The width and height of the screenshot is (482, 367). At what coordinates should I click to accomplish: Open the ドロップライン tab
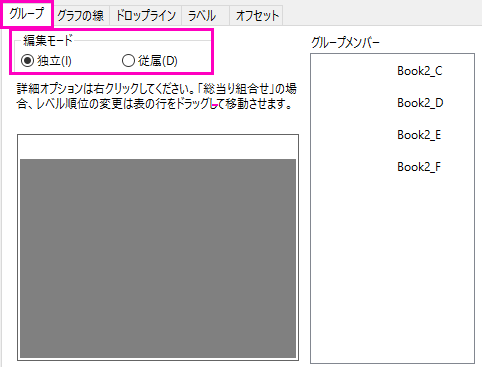tap(146, 16)
